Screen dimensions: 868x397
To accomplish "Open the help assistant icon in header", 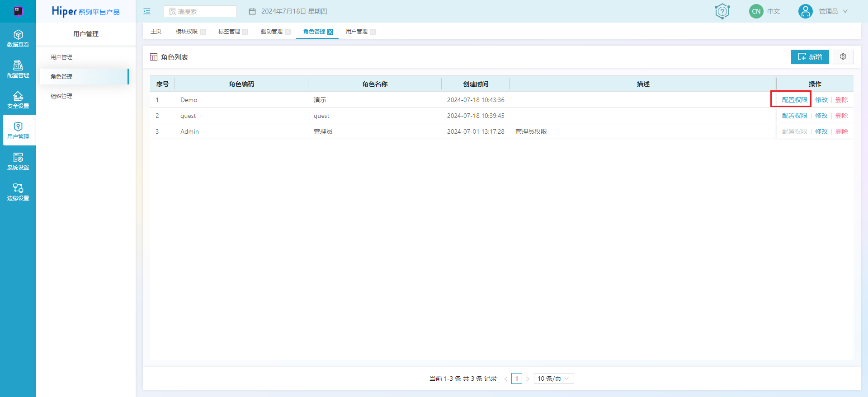I will coord(722,11).
